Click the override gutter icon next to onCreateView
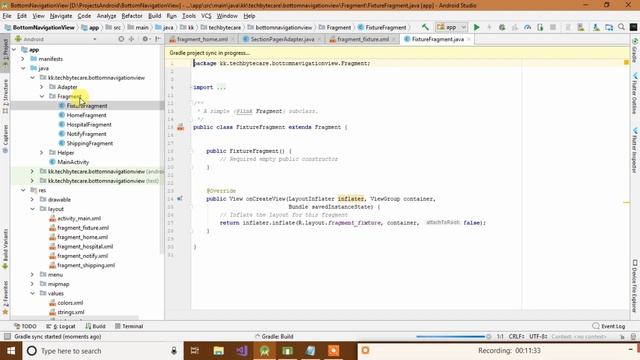Screen dimensions: 640x360 (180, 199)
